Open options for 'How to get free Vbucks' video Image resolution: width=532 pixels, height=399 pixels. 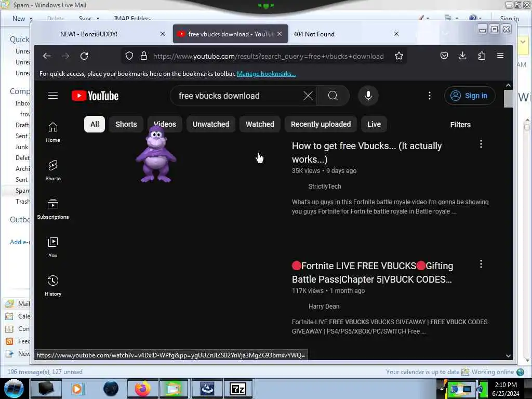pyautogui.click(x=481, y=144)
